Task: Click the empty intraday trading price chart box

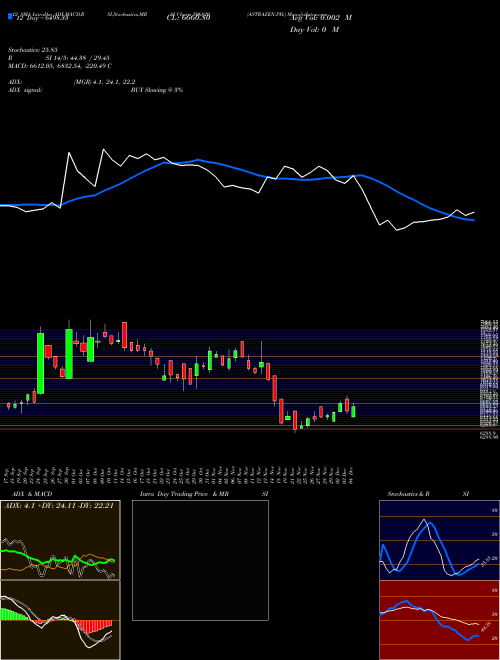Action: [x=200, y=560]
